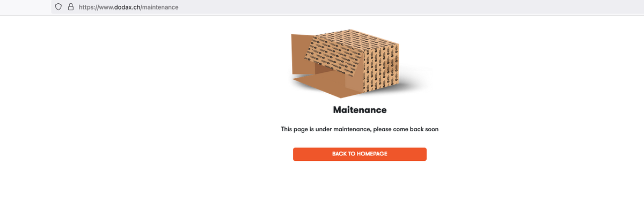The width and height of the screenshot is (644, 217).
Task: Click blank white area below the button
Action: point(360,190)
